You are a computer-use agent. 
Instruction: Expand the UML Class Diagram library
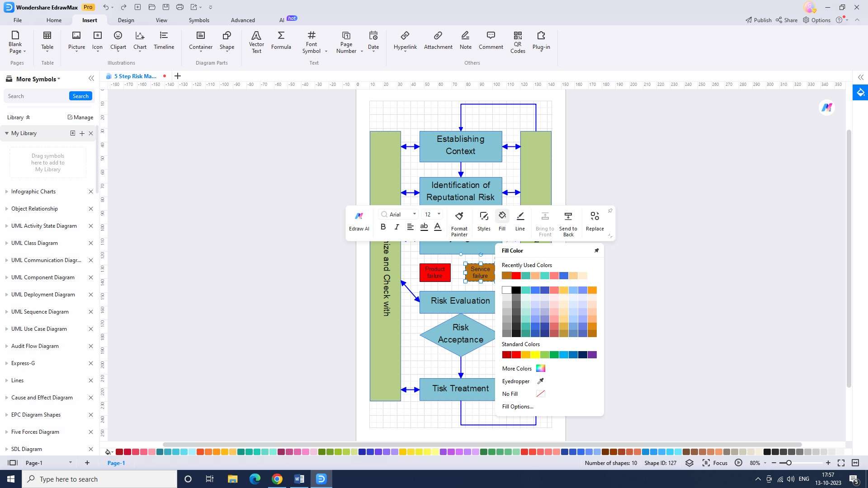(x=34, y=243)
